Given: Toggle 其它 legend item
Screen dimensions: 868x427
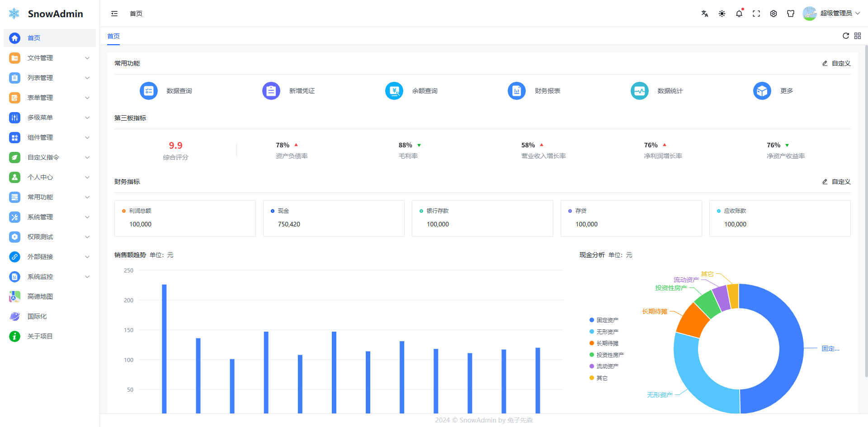Looking at the screenshot, I should [599, 378].
